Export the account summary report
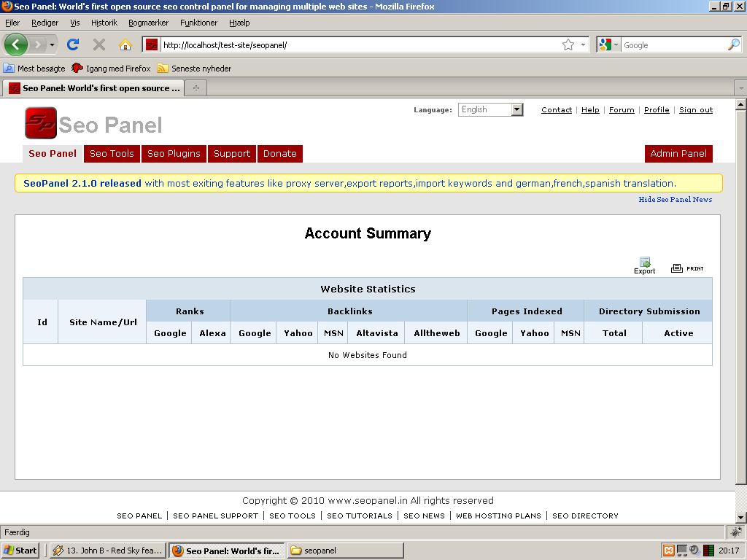This screenshot has width=747, height=560. (x=645, y=265)
